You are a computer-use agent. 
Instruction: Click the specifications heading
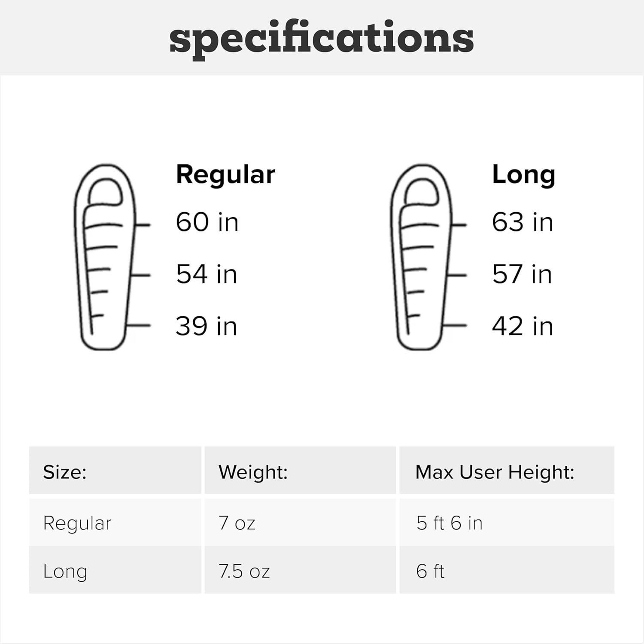pyautogui.click(x=322, y=39)
